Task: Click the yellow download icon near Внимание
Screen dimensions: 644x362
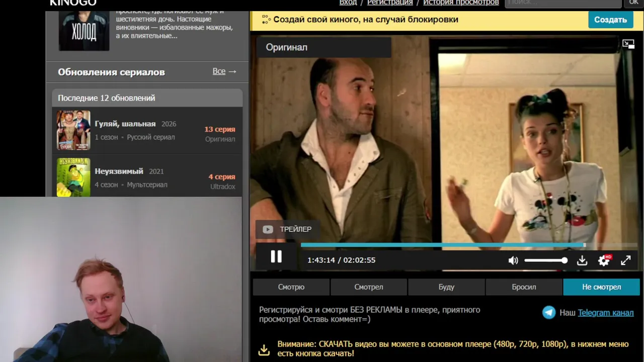Action: [x=264, y=349]
